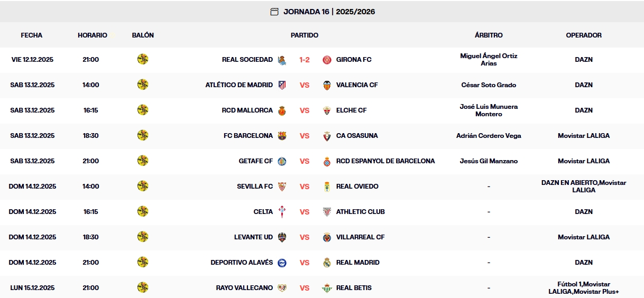This screenshot has width=644, height=298.
Task: Click the Villarreal CF club crest
Action: (327, 237)
